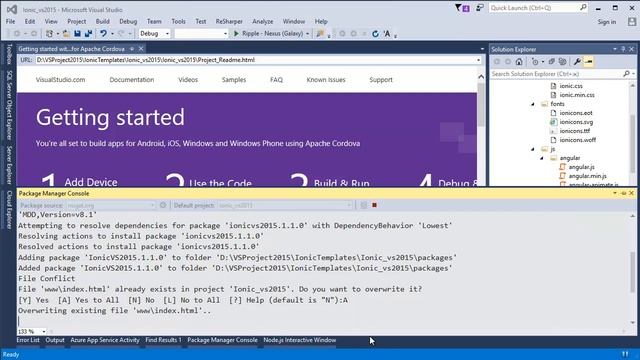640x360 pixels.
Task: Click the Find in Files toolbar icon
Action: coord(320,33)
